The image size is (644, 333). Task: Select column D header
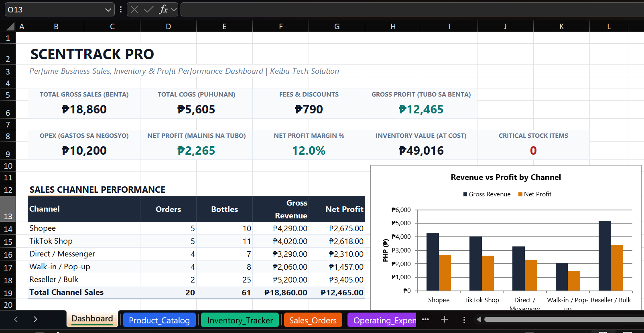point(169,26)
